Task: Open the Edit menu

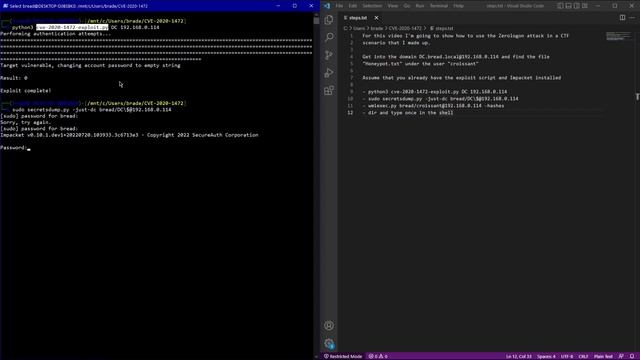Action: point(353,6)
